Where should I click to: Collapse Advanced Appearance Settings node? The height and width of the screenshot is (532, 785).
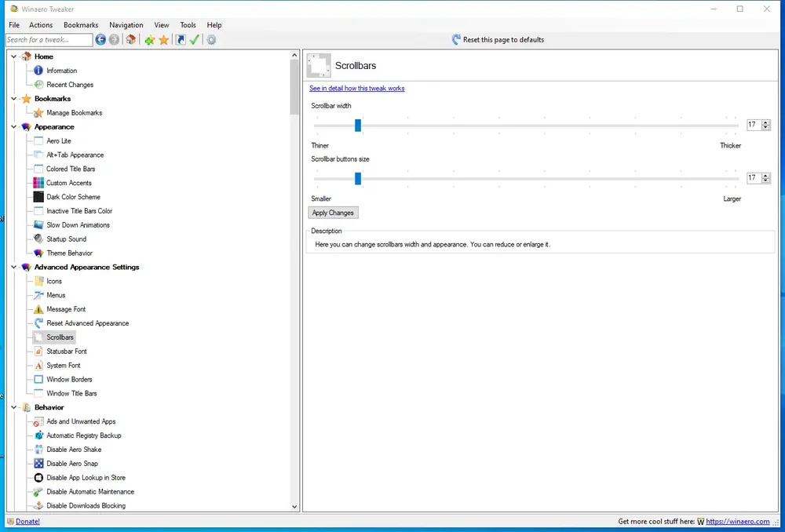click(13, 267)
